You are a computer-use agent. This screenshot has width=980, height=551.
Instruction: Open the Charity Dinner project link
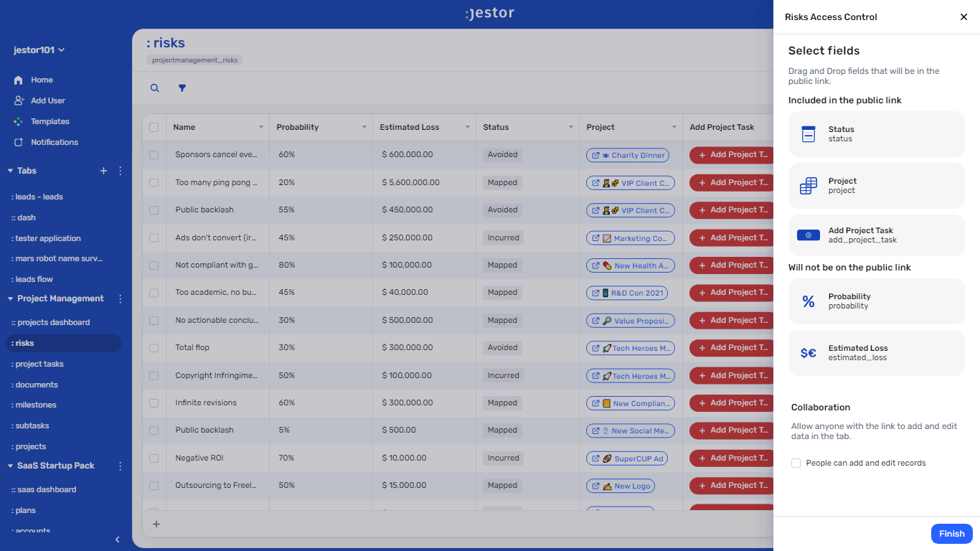[627, 155]
